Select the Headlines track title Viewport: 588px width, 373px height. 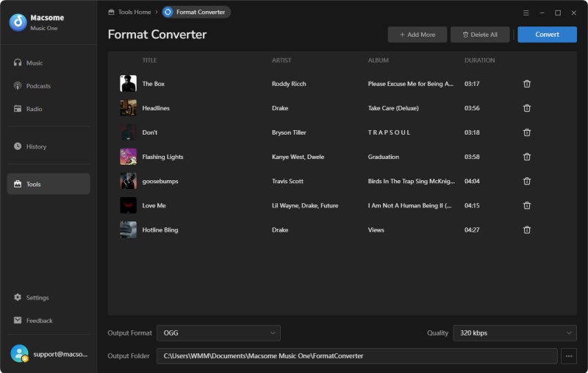pos(156,108)
